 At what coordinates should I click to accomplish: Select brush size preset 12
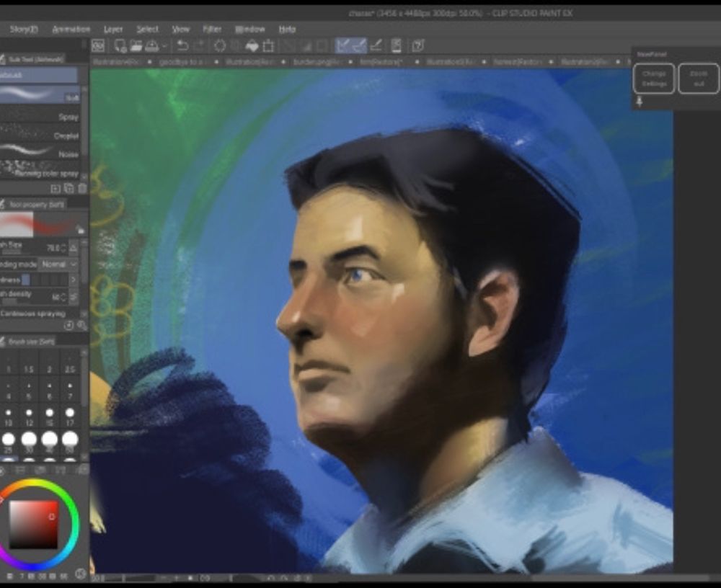click(29, 416)
